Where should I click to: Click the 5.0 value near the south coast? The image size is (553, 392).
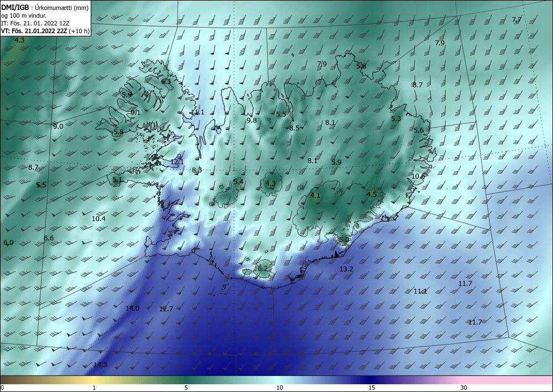tap(344, 240)
